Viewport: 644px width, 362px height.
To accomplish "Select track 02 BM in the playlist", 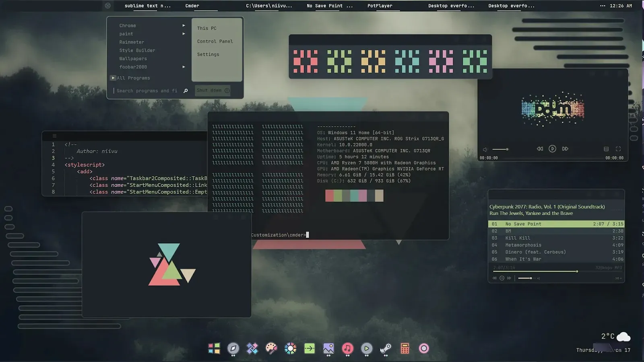I will 556,231.
